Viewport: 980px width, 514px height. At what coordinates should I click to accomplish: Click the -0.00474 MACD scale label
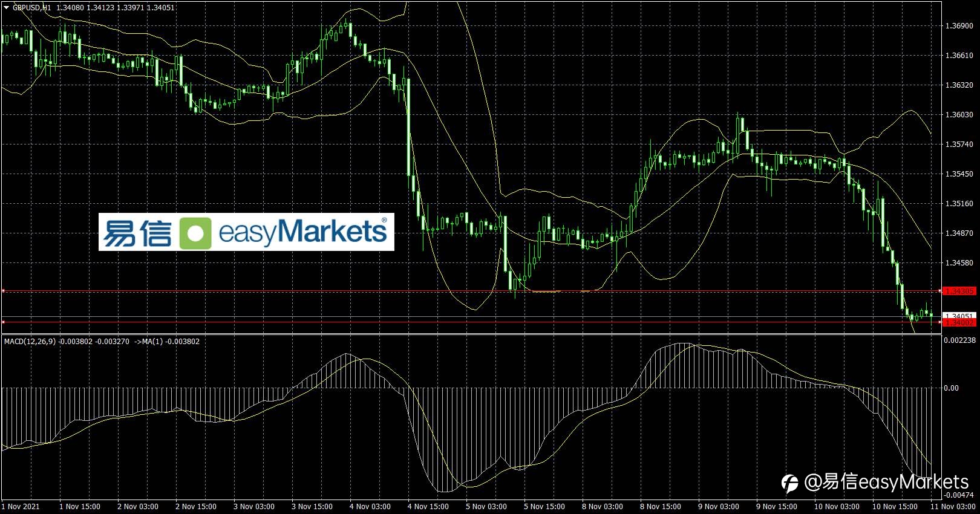pyautogui.click(x=959, y=495)
